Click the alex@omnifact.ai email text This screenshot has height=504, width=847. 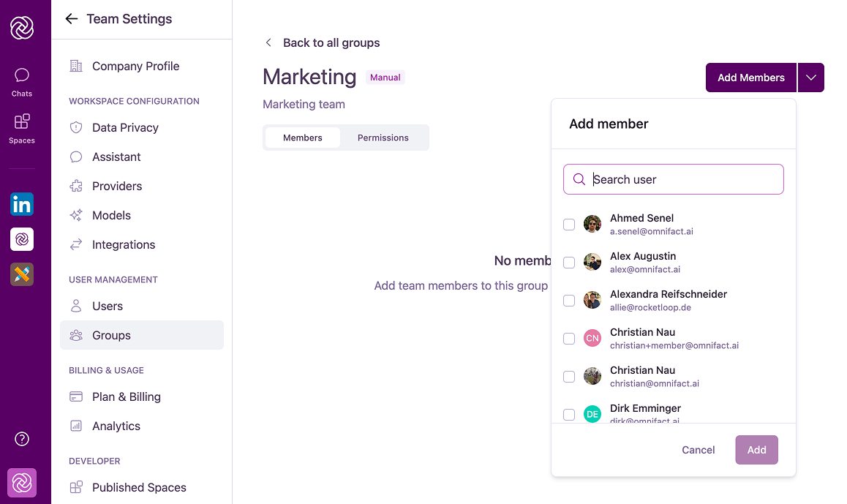pyautogui.click(x=645, y=270)
